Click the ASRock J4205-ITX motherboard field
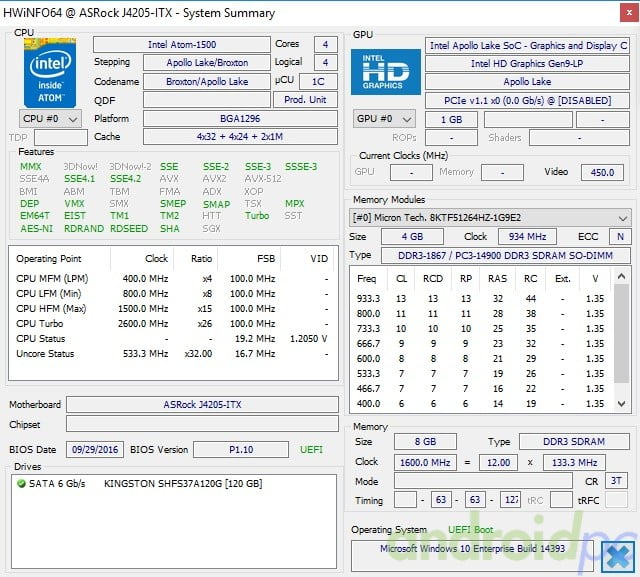Image resolution: width=640 pixels, height=577 pixels. coord(202,405)
